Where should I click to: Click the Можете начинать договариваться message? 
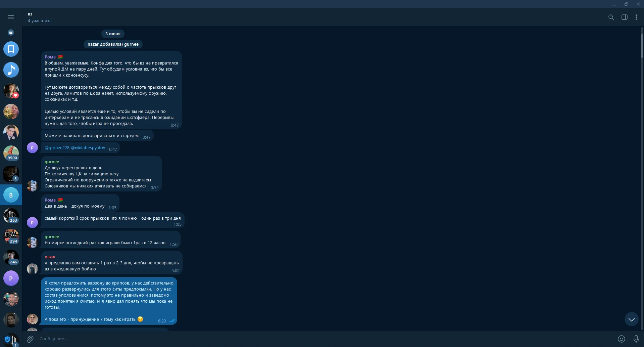97,135
